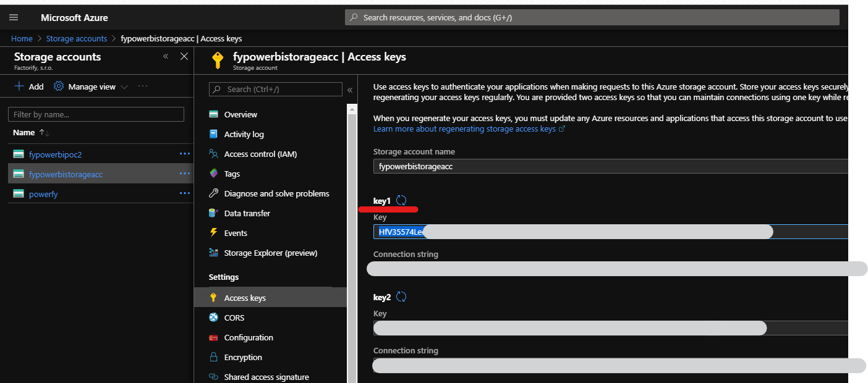
Task: Open the Configuration settings item
Action: (249, 337)
